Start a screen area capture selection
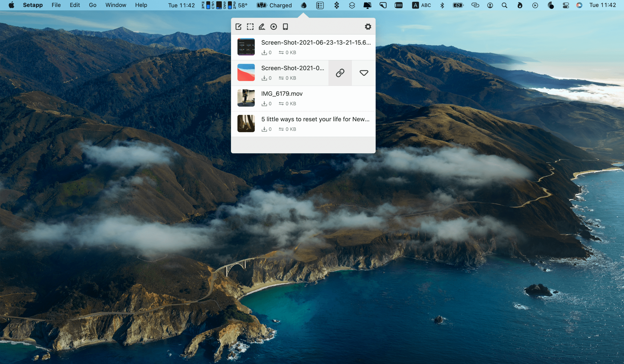The image size is (624, 364). pos(250,27)
